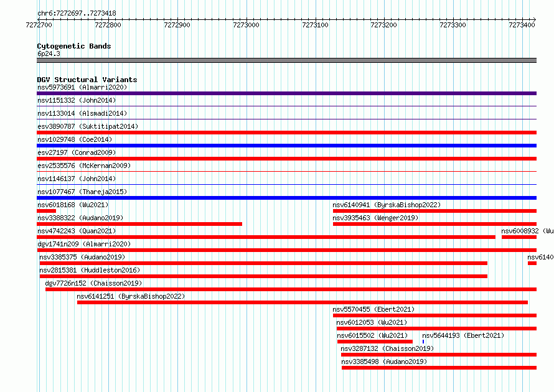Screen dimensions: 554x392
Task: Click the 6p24.3 band label
Action: tap(49, 54)
